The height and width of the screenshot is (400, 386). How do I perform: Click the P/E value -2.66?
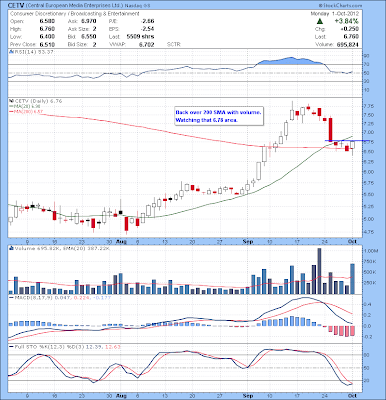tap(147, 21)
